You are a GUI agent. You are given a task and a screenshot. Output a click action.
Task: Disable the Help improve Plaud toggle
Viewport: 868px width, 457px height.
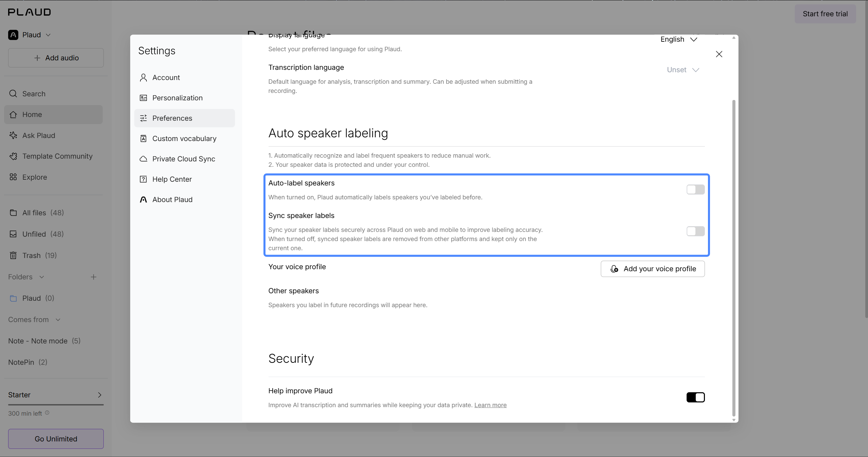click(695, 397)
